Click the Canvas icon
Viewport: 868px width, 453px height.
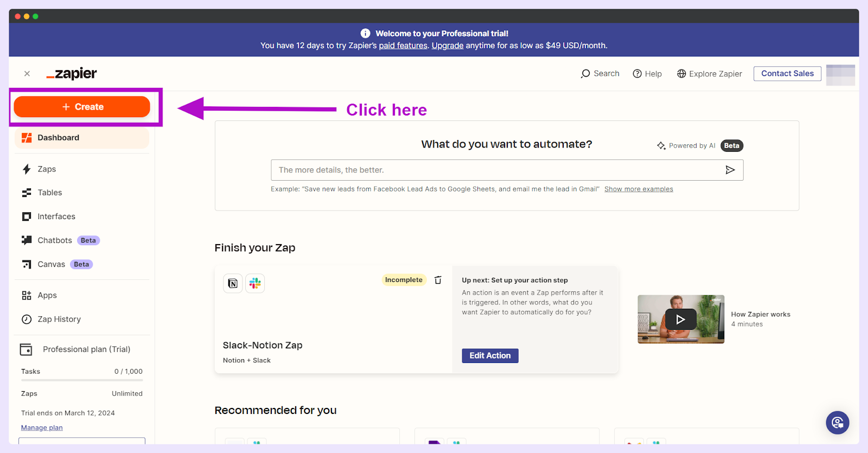27,264
